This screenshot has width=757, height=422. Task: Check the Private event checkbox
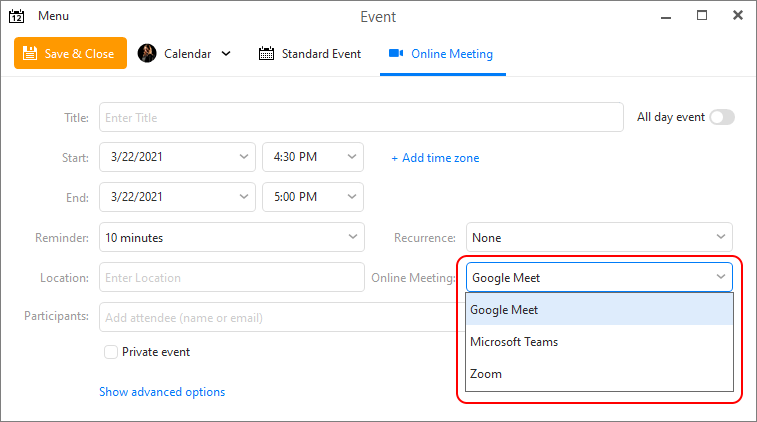tap(111, 352)
